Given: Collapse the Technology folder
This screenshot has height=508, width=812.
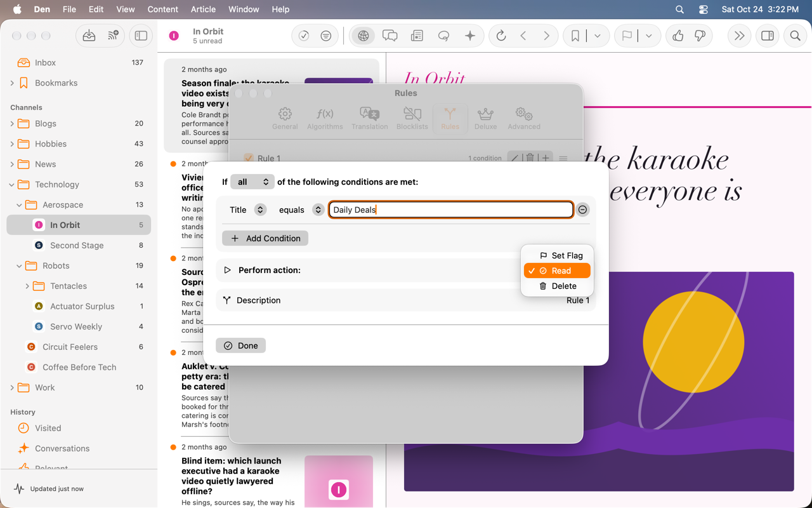Looking at the screenshot, I should pyautogui.click(x=12, y=185).
